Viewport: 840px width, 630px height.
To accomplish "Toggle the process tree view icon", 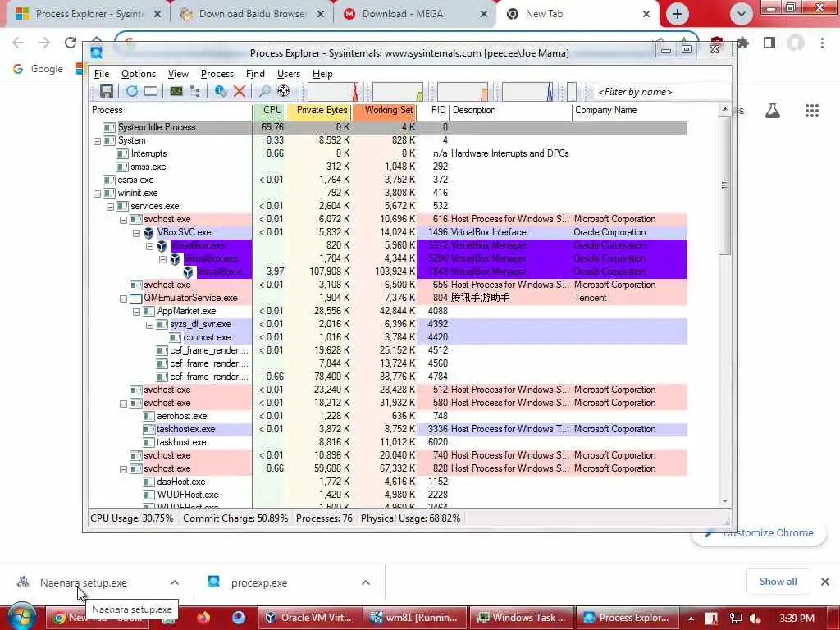I will (x=195, y=91).
